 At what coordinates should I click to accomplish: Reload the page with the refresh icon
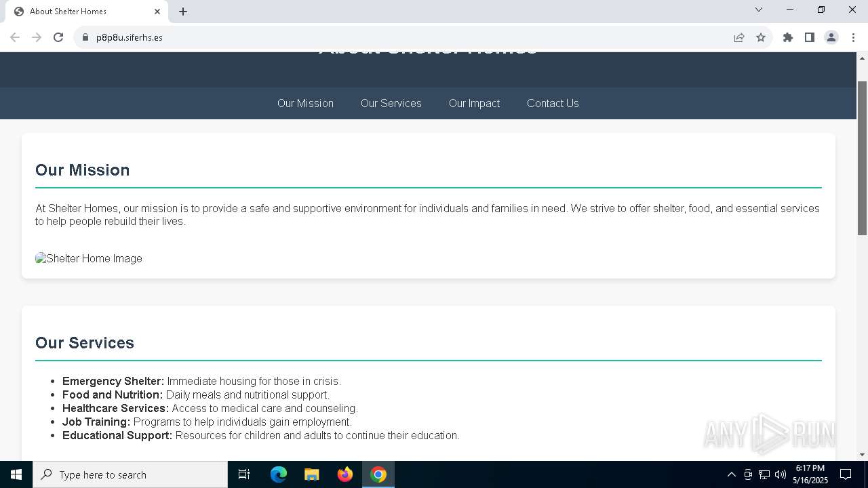point(58,37)
